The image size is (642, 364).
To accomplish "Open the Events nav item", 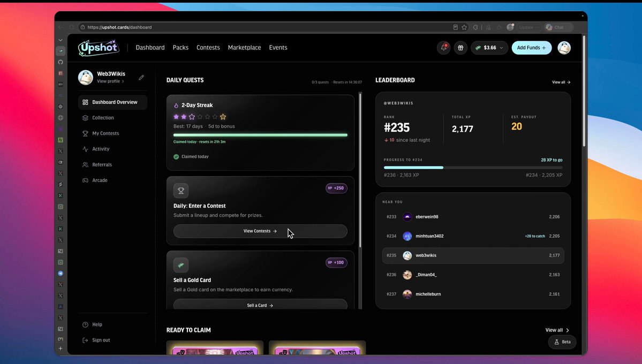I will (x=278, y=48).
